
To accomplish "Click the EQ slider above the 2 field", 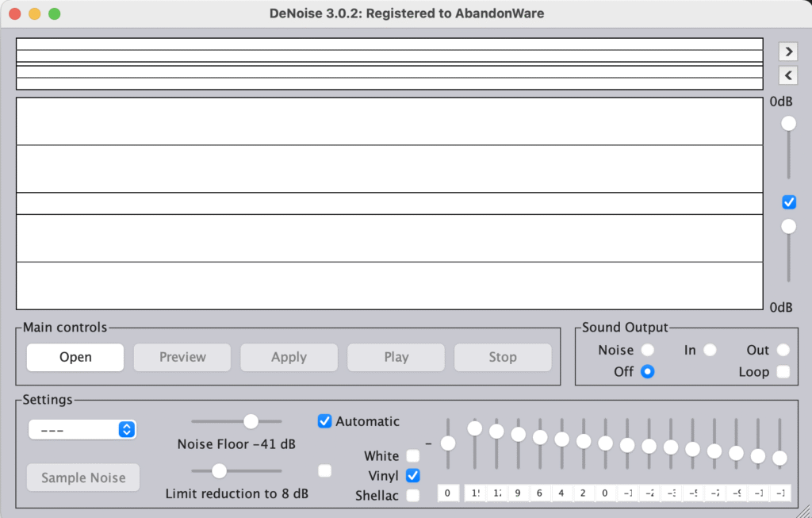I will pos(584,444).
